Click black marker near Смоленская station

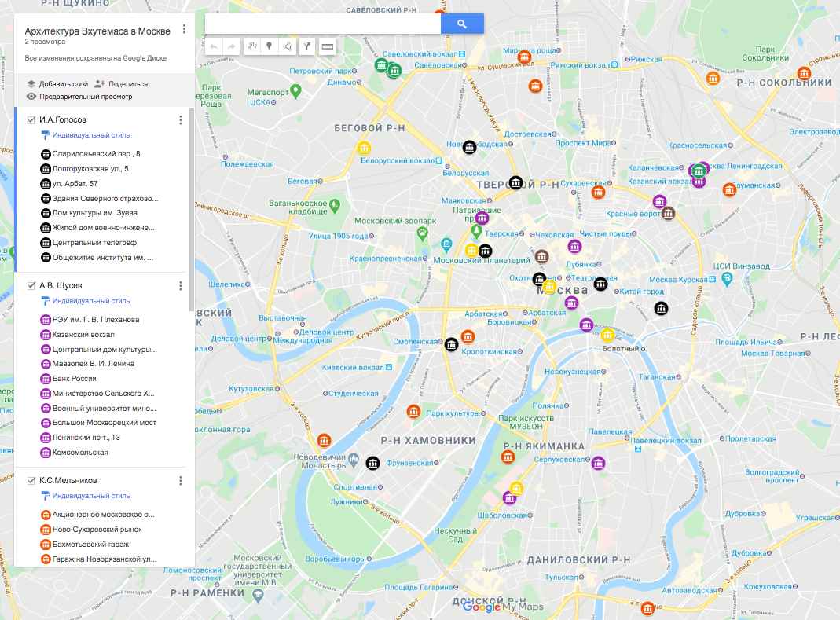point(452,344)
